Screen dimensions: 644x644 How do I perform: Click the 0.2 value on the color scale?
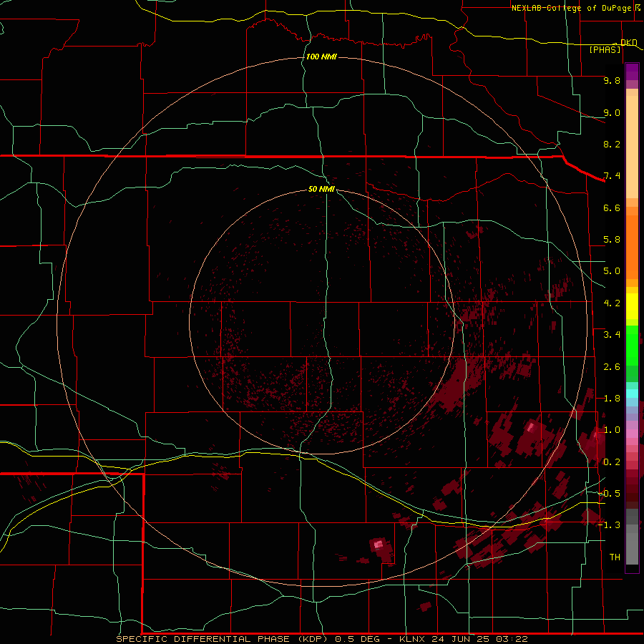coord(612,462)
